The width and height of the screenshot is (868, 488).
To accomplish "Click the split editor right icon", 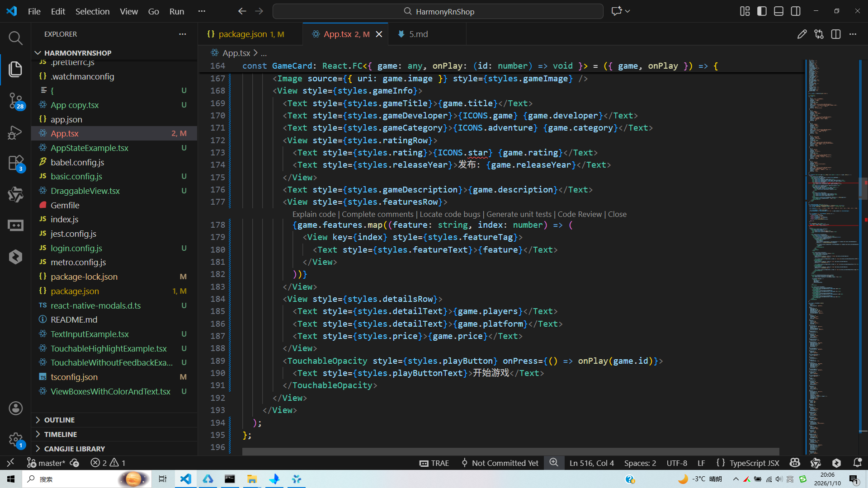I will (x=835, y=34).
